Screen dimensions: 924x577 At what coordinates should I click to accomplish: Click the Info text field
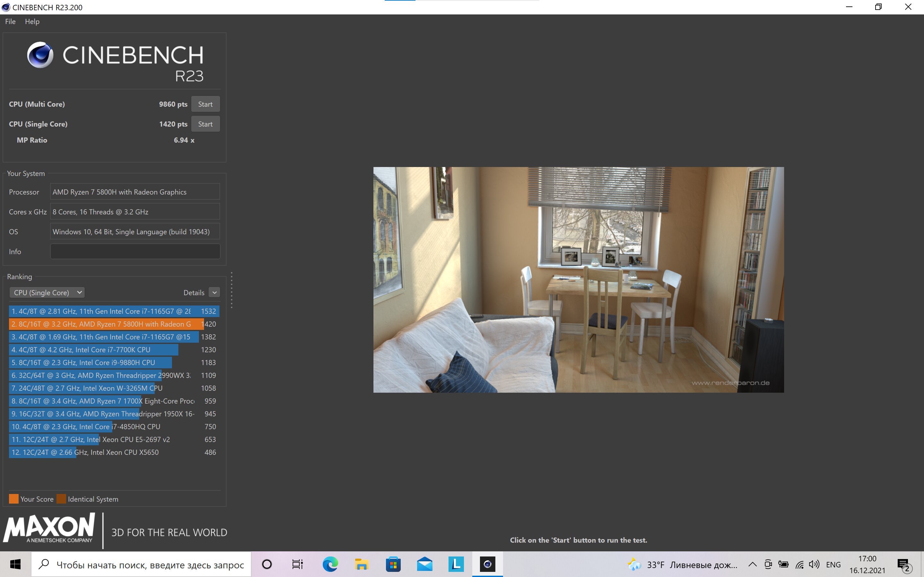(x=135, y=252)
